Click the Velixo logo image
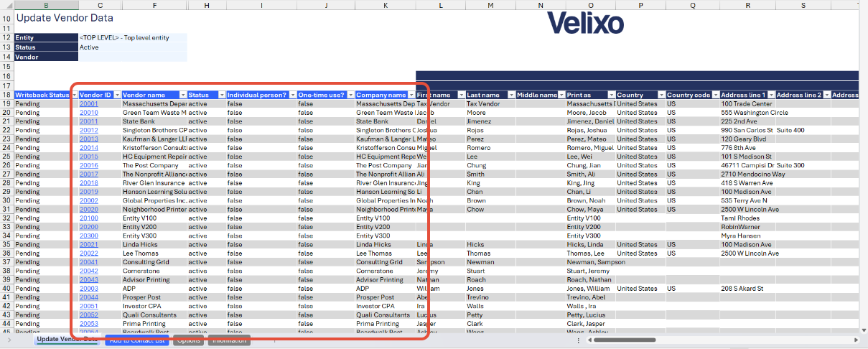868x349 pixels. [x=585, y=23]
